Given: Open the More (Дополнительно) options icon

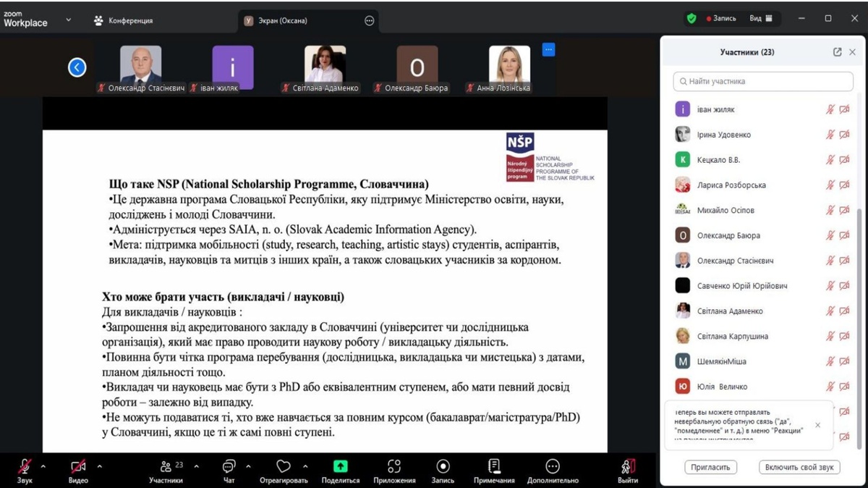Looking at the screenshot, I should click(553, 466).
